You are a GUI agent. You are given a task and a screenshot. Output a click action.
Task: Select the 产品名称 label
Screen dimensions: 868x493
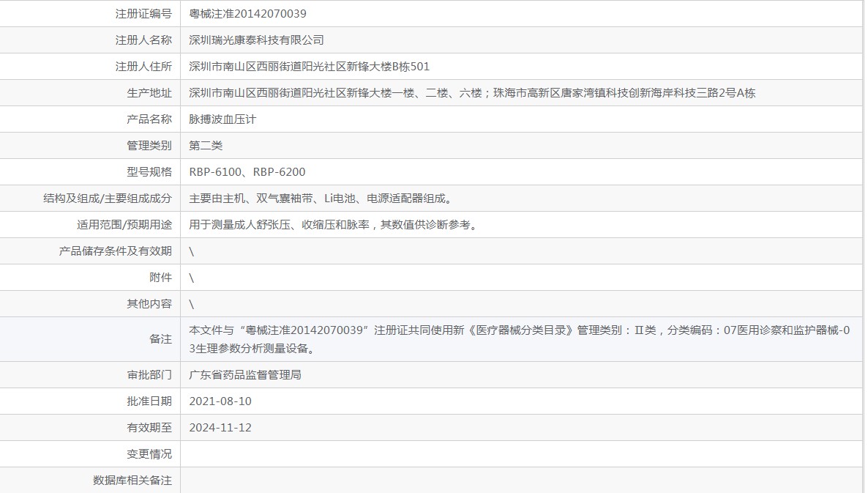point(149,119)
